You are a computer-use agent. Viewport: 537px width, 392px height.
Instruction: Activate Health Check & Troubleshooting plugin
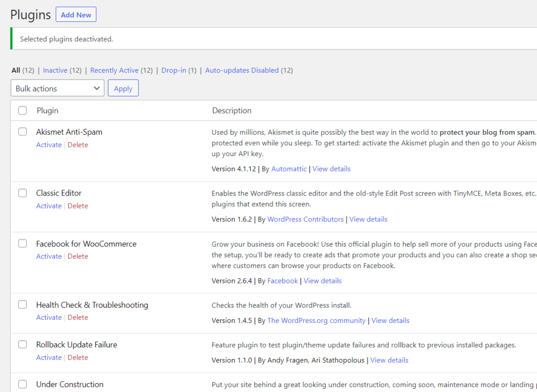pos(49,318)
